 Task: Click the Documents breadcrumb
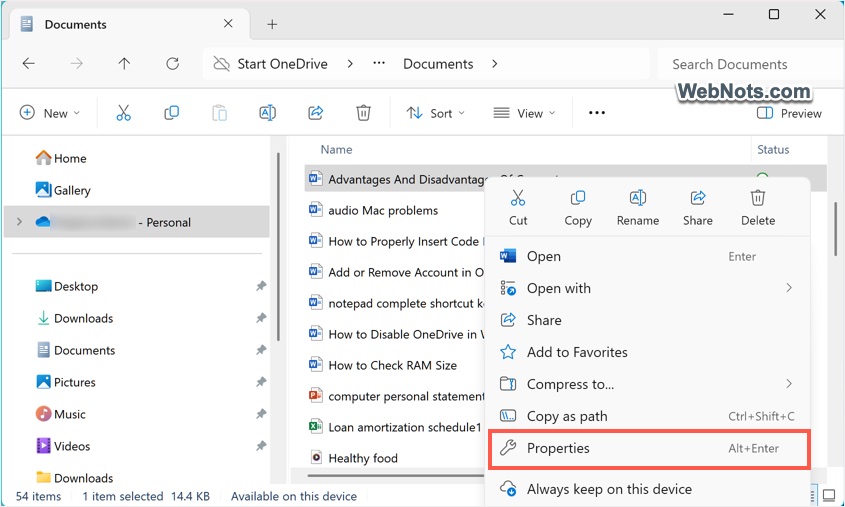(x=438, y=64)
